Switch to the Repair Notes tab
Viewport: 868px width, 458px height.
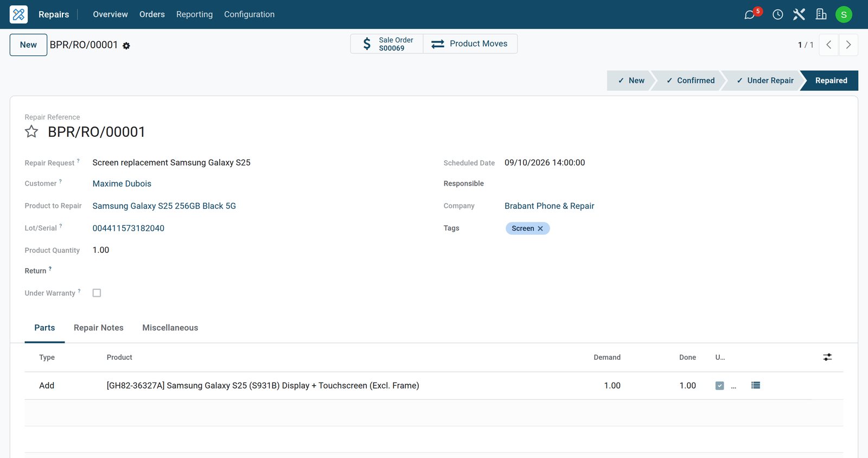coord(99,328)
